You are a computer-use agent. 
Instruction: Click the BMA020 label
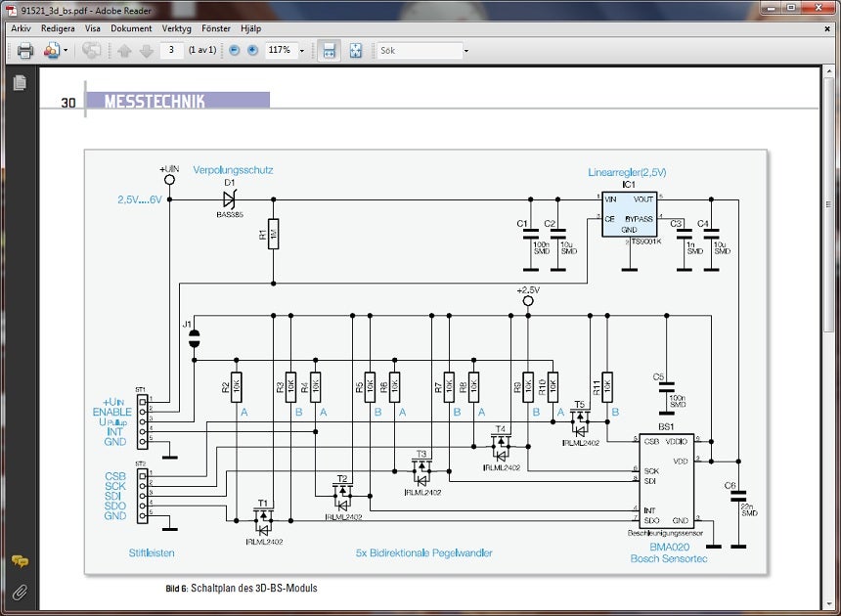[669, 547]
